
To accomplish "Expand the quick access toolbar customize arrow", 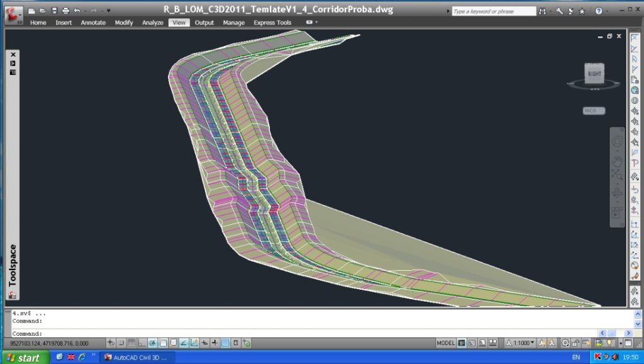I will click(x=108, y=11).
